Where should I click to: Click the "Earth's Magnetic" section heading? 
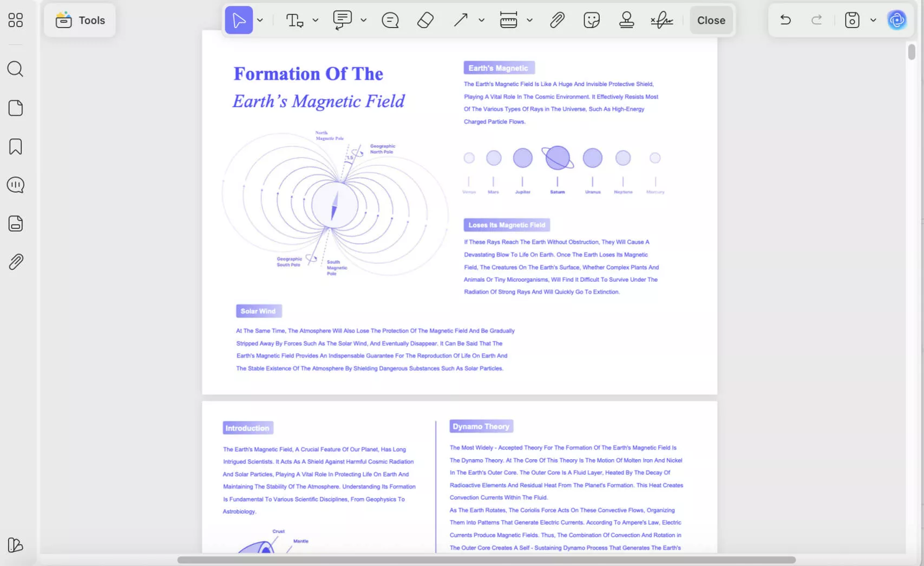(499, 68)
